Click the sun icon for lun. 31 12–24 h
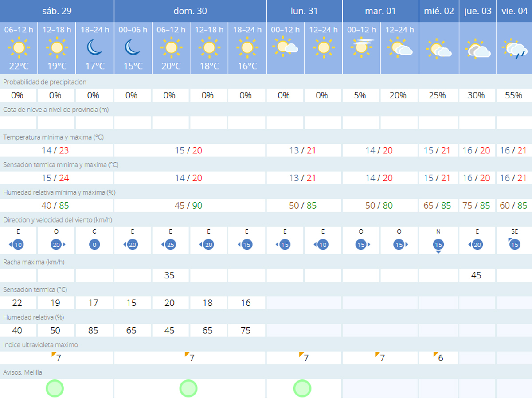The image size is (532, 399). pos(324,47)
